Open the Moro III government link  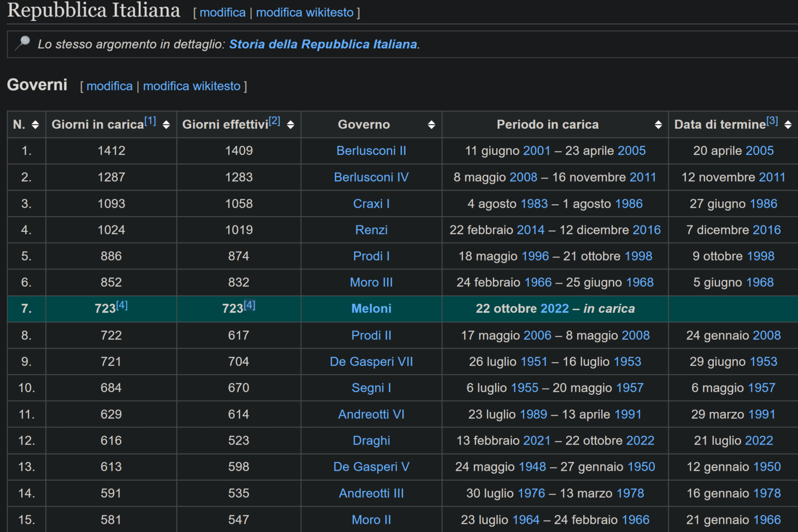click(x=371, y=282)
